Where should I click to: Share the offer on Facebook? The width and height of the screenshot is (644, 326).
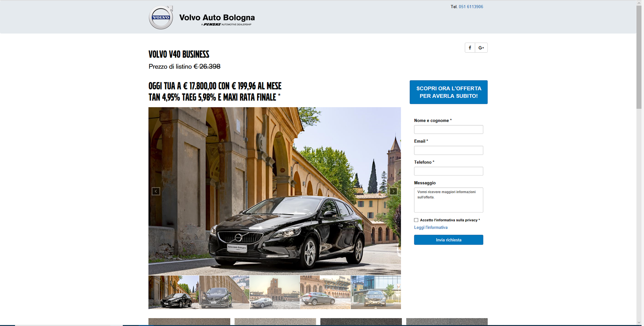[470, 48]
